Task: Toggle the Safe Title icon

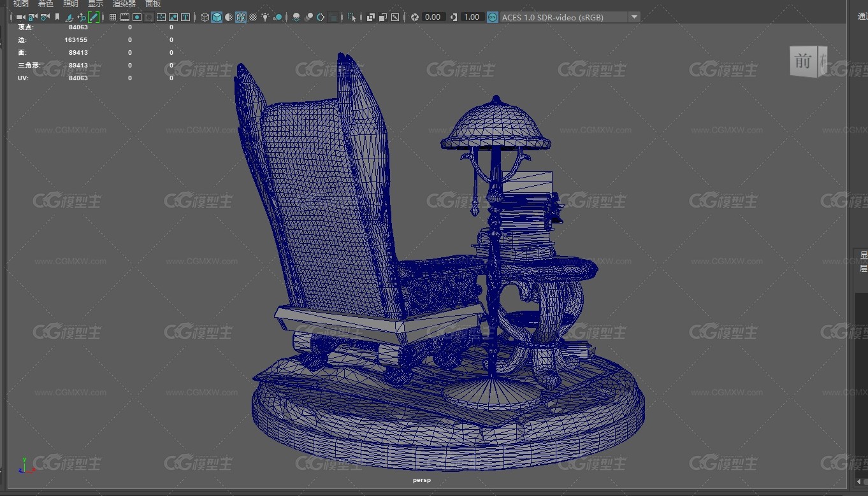Action: pyautogui.click(x=185, y=17)
